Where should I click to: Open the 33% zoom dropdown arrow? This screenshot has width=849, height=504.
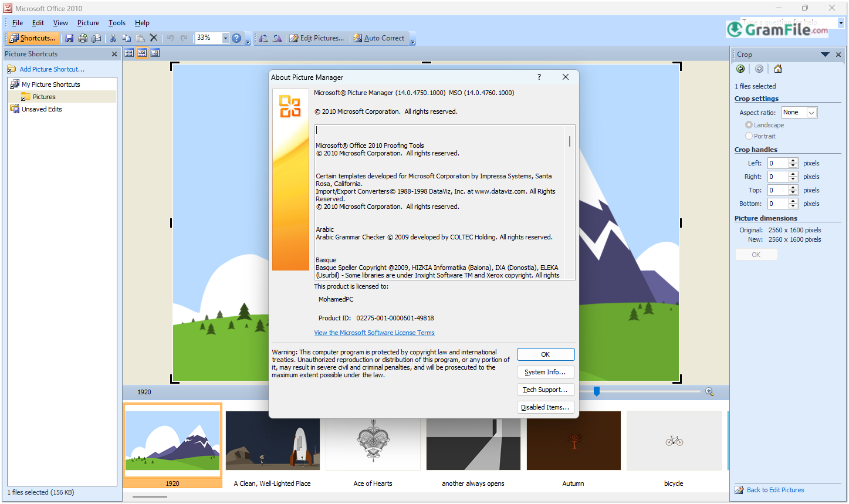[x=225, y=38]
